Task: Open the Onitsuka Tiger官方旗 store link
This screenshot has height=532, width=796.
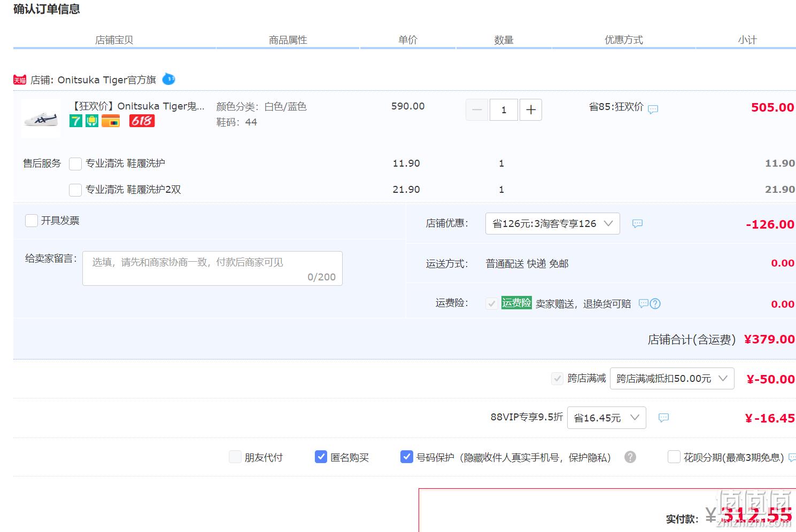Action: [x=107, y=80]
